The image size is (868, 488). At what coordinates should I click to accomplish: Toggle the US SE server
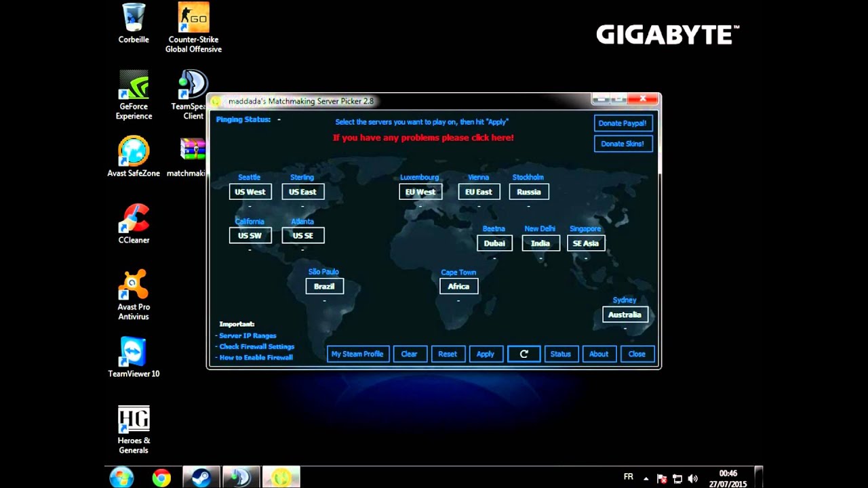tap(302, 235)
